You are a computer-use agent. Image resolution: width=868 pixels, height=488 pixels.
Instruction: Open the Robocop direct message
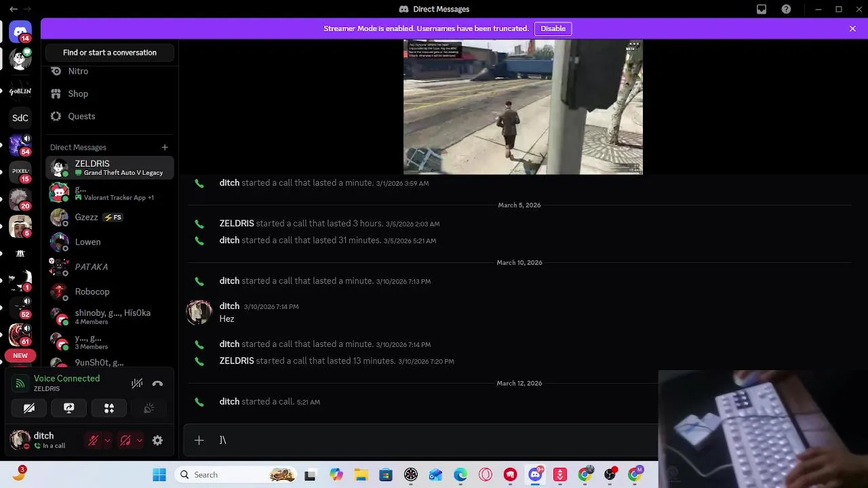(x=110, y=291)
